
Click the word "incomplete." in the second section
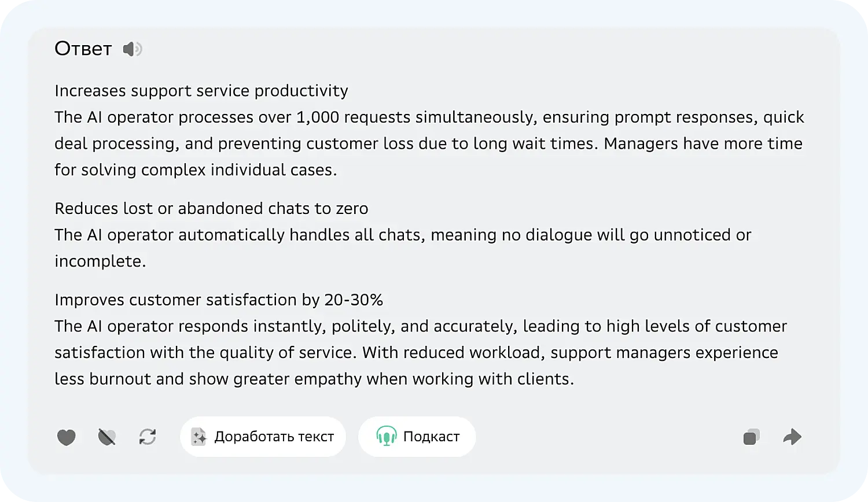[x=100, y=261]
